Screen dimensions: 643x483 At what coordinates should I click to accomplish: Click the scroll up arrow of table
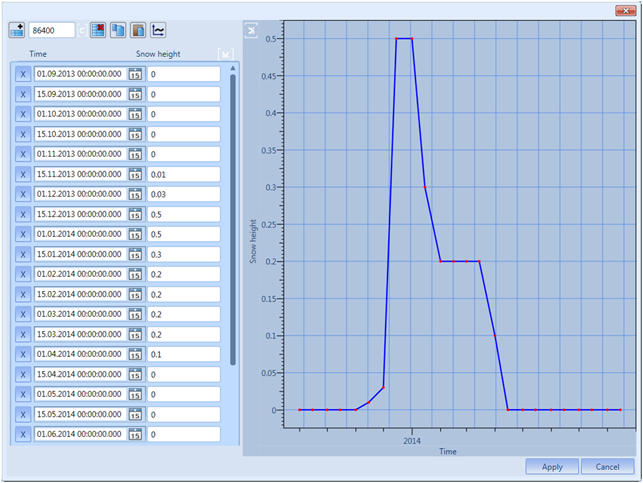point(233,68)
